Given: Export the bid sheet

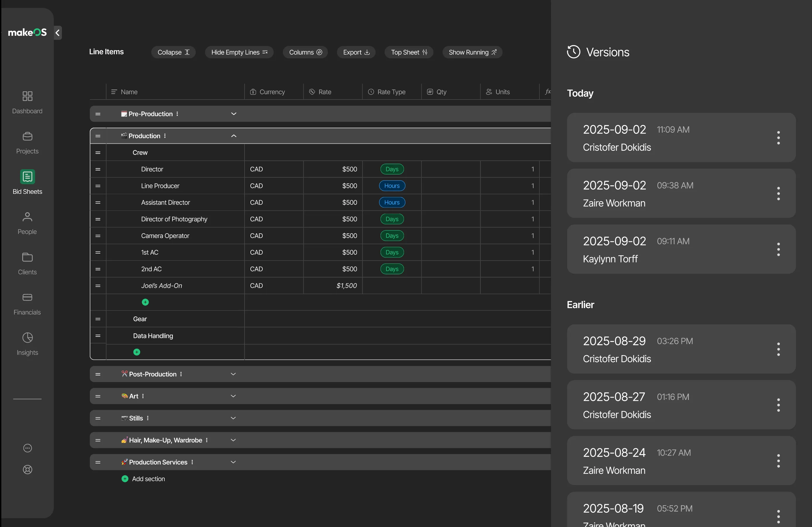Looking at the screenshot, I should click(356, 52).
